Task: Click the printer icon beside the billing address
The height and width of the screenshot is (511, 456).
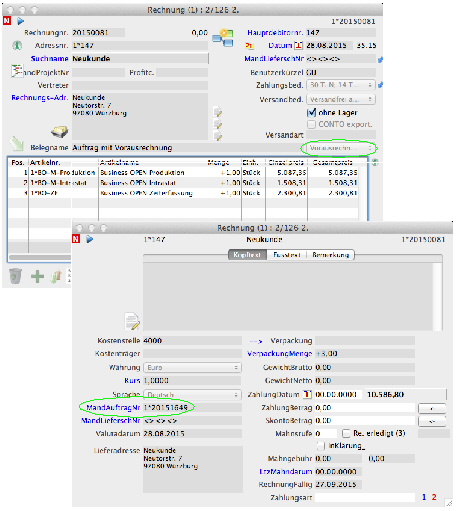Action: coord(60,132)
